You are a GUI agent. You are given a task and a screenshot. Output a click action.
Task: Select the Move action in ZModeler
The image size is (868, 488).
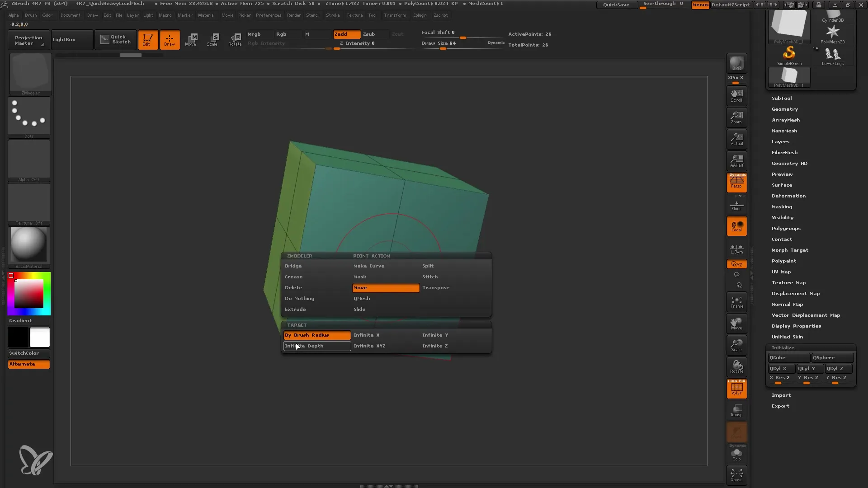pos(386,287)
